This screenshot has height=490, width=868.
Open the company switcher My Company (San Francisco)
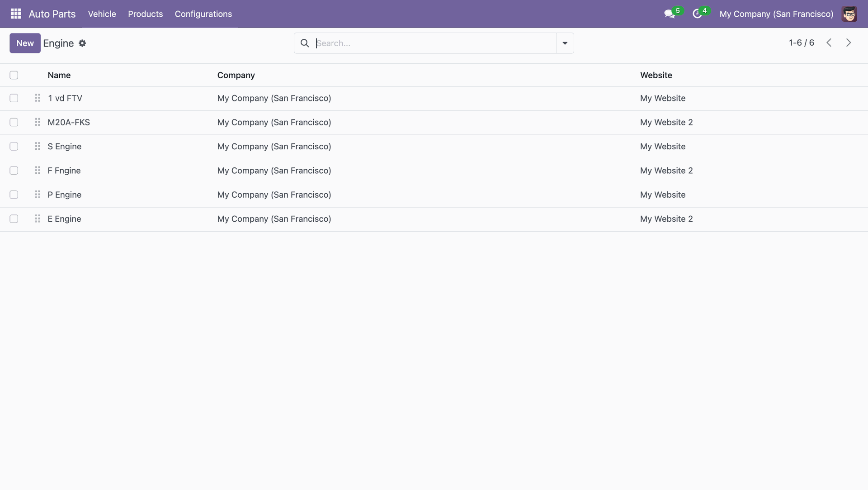[776, 14]
